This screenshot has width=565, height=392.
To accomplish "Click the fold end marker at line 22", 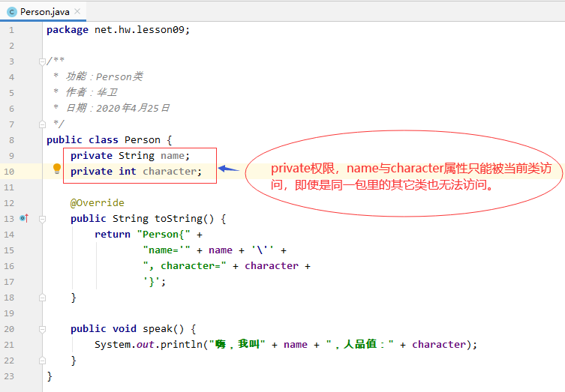I will [42, 361].
